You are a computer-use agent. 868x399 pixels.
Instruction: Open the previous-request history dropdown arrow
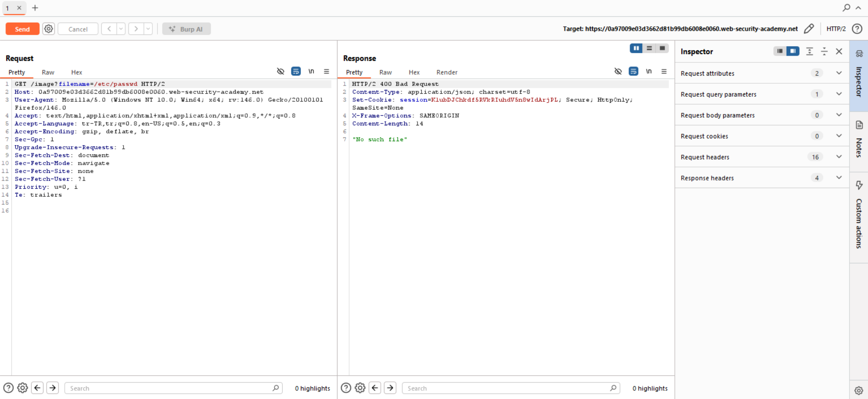[x=121, y=29]
